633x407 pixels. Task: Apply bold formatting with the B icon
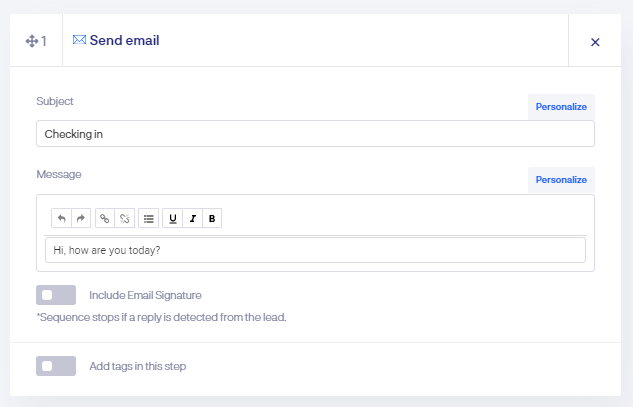[212, 218]
